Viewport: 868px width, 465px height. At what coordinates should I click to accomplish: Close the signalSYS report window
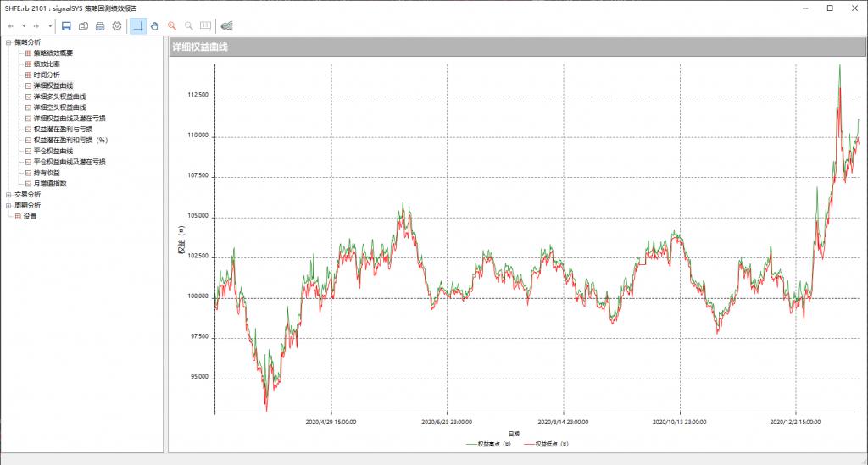pyautogui.click(x=854, y=8)
